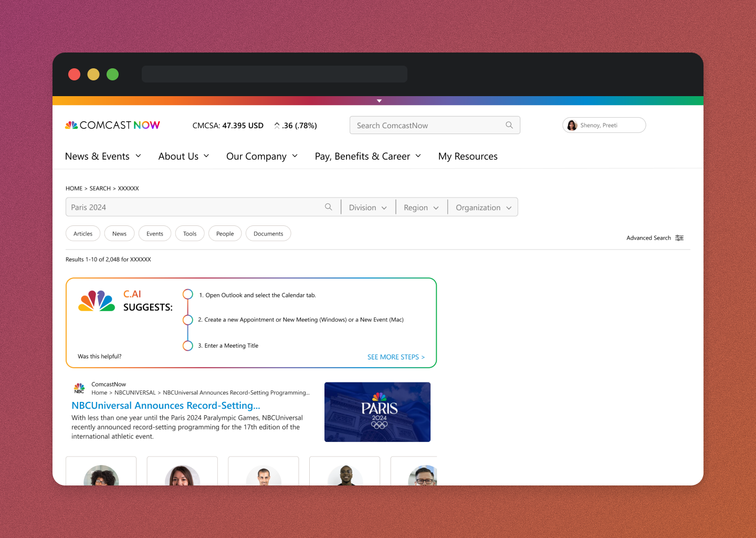Click .36 (.78%) stock change value
This screenshot has width=756, height=538.
click(299, 126)
